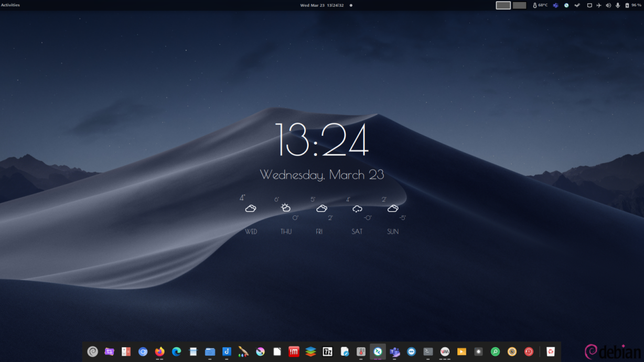Launch the Files folder manager

pos(210,352)
